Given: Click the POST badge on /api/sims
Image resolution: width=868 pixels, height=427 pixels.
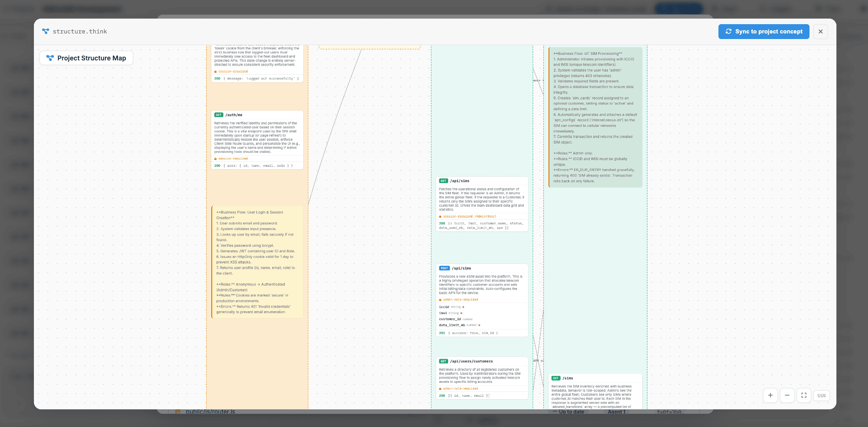Looking at the screenshot, I should pyautogui.click(x=444, y=268).
